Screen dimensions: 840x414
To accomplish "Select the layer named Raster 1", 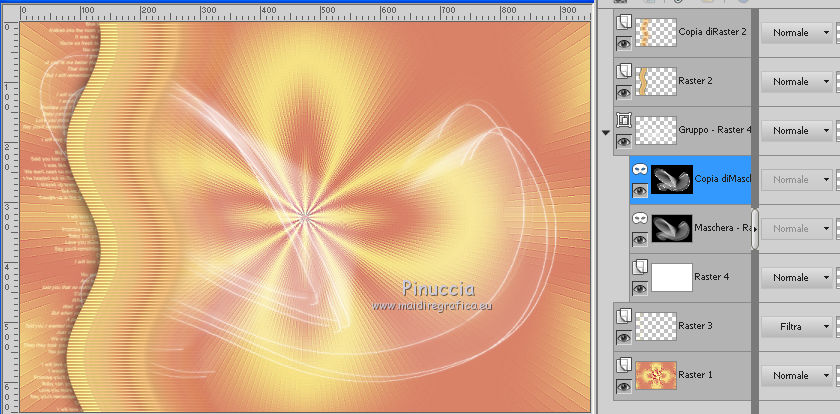I will (695, 375).
